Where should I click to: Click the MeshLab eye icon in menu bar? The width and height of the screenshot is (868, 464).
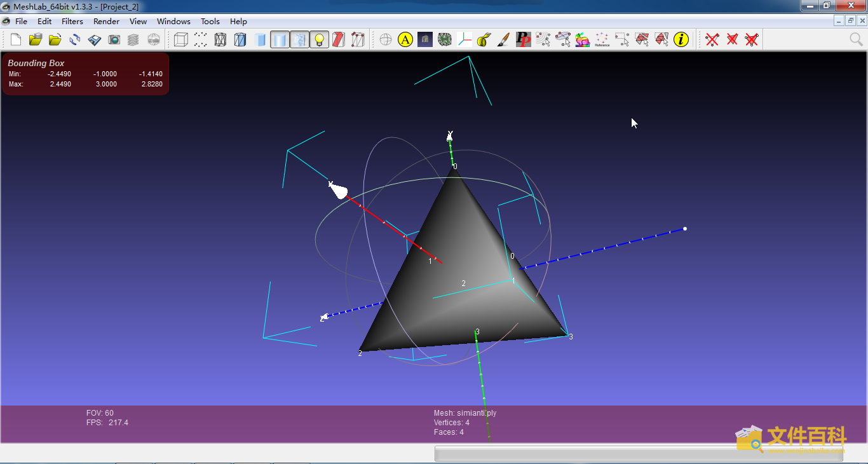click(x=6, y=21)
